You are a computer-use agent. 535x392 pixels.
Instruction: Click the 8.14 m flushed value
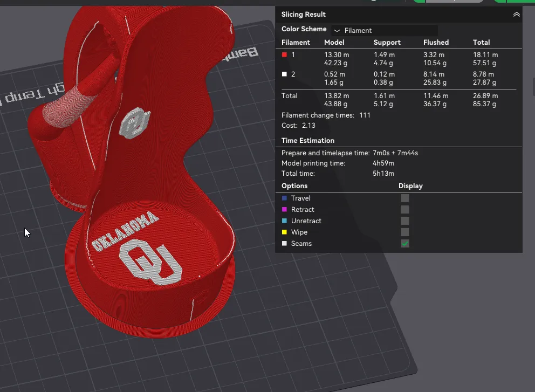pos(434,74)
